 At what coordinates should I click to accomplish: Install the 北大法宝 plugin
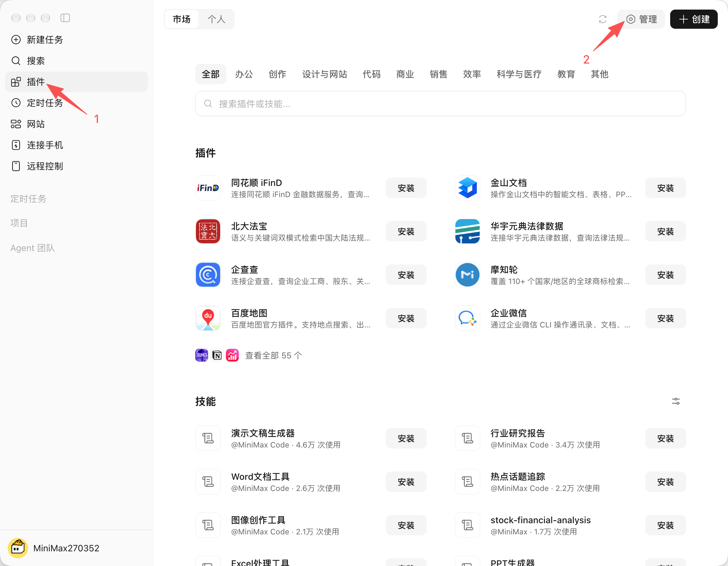tap(406, 231)
